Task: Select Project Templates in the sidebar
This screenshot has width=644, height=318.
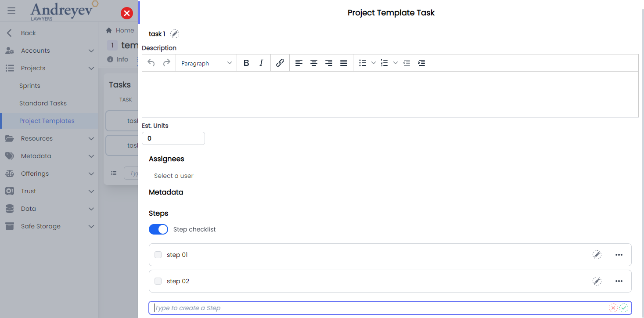Action: tap(47, 120)
